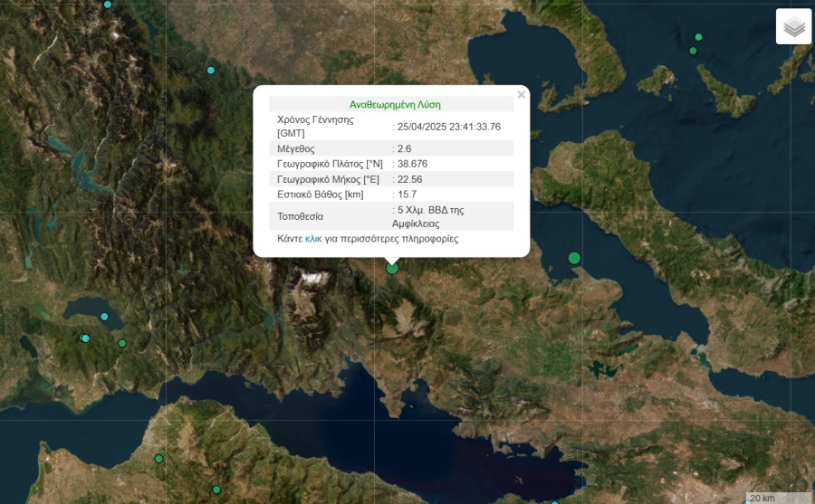Viewport: 815px width, 504px height.
Task: Select lower green marker in northeastern sea
Action: pyautogui.click(x=693, y=51)
